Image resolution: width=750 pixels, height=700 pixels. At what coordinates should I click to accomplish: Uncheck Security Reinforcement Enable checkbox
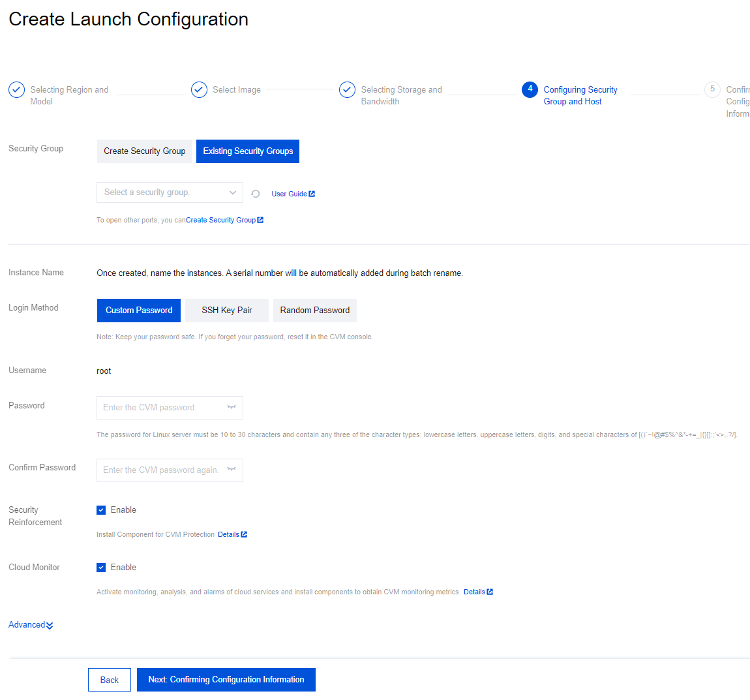pyautogui.click(x=101, y=510)
